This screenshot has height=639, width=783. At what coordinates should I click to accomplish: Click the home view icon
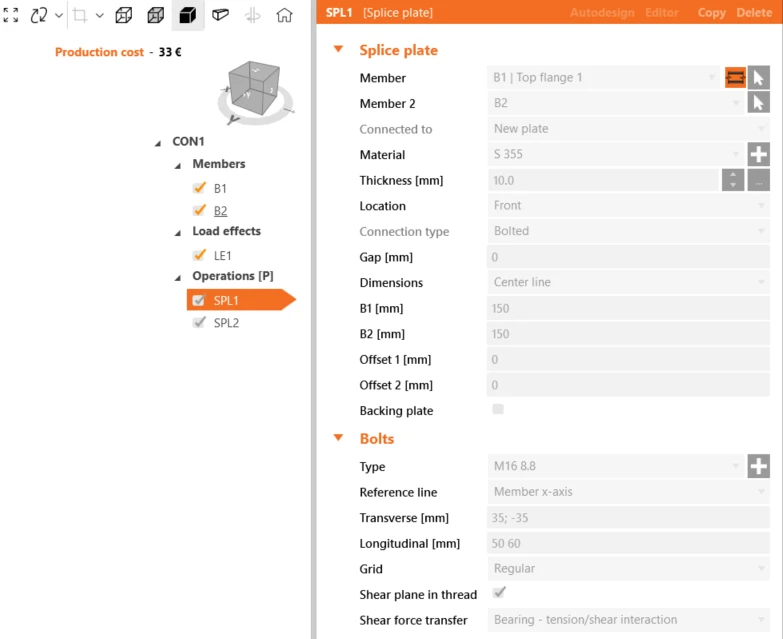284,15
